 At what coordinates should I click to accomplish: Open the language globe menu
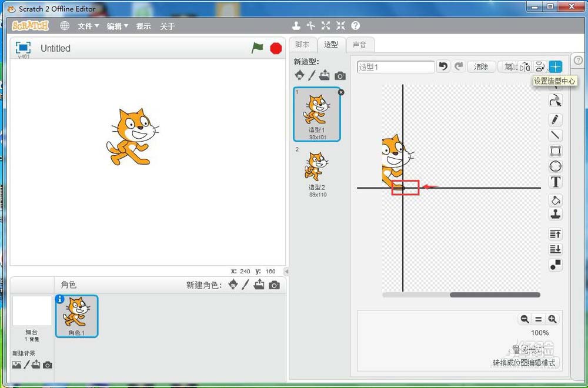[65, 25]
